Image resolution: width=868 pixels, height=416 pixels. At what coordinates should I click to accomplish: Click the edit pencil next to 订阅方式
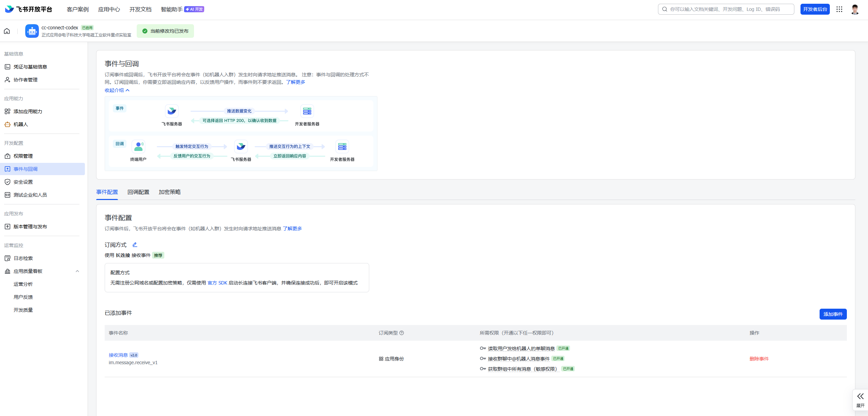(135, 245)
